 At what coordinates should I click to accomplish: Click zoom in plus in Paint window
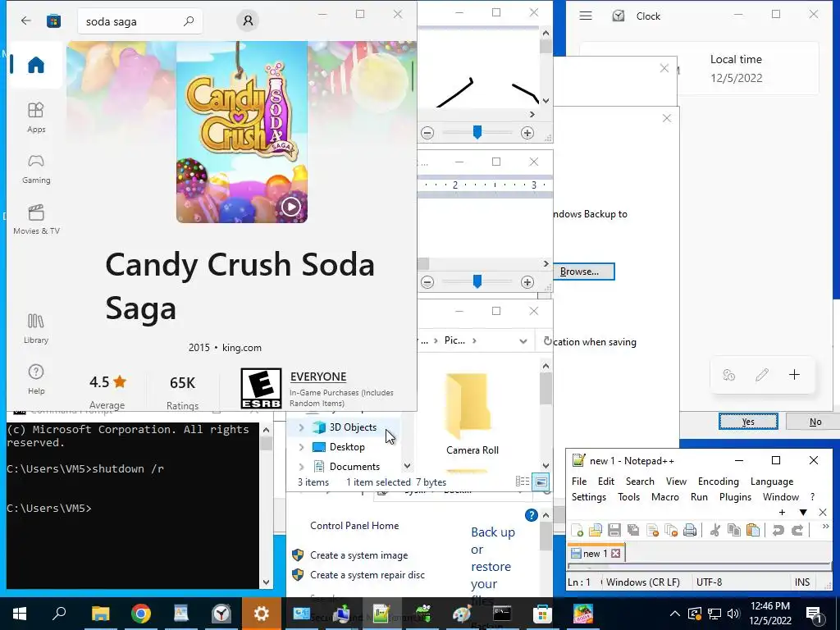(527, 133)
